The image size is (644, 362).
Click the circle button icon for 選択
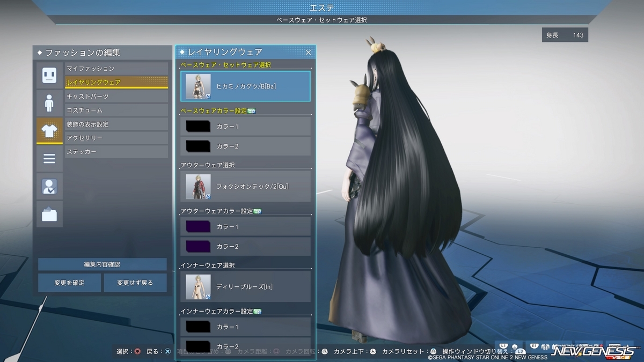(x=137, y=352)
